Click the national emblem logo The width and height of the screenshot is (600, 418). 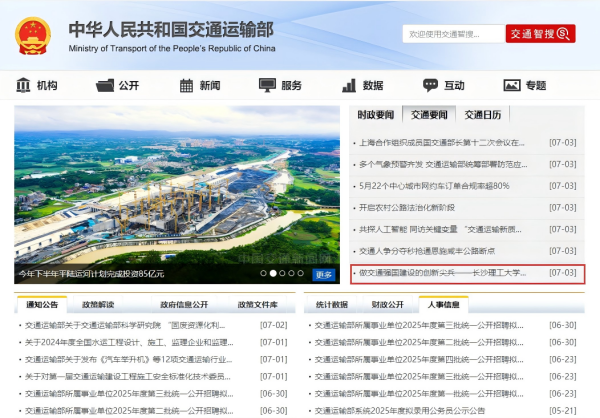coord(38,34)
